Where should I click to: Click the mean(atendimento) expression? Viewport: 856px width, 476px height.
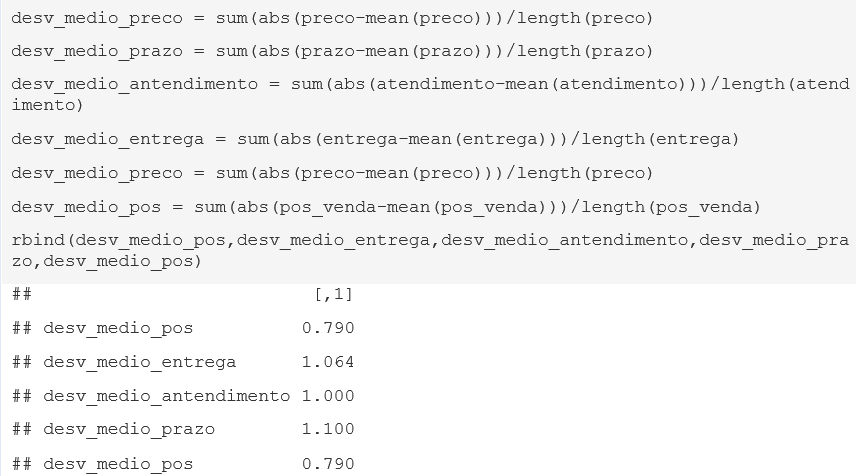tap(595, 85)
